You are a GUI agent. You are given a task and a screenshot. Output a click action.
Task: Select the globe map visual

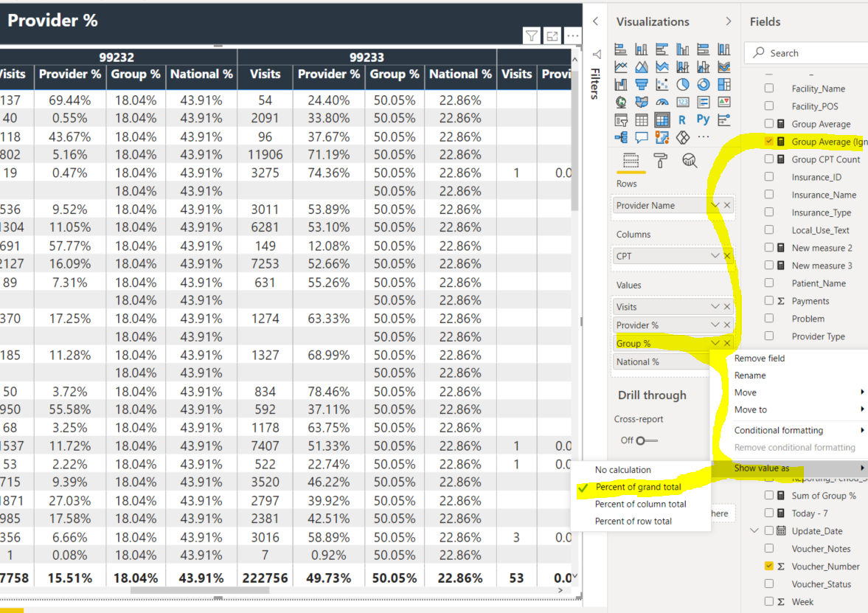pyautogui.click(x=620, y=103)
